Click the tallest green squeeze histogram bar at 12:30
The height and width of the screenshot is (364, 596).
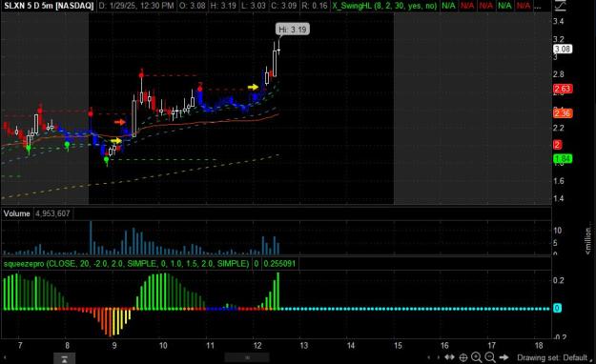(278, 291)
